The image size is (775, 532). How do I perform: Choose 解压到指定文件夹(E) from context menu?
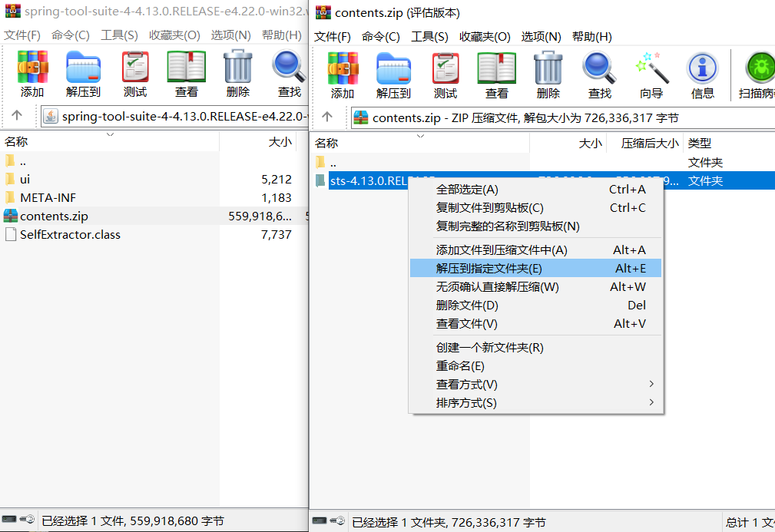[536, 268]
